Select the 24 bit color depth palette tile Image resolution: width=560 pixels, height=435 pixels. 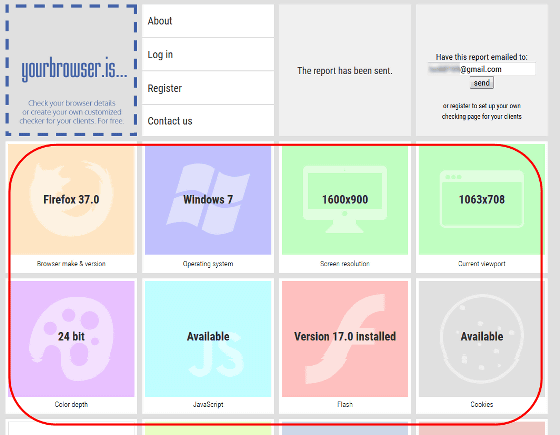tap(71, 339)
